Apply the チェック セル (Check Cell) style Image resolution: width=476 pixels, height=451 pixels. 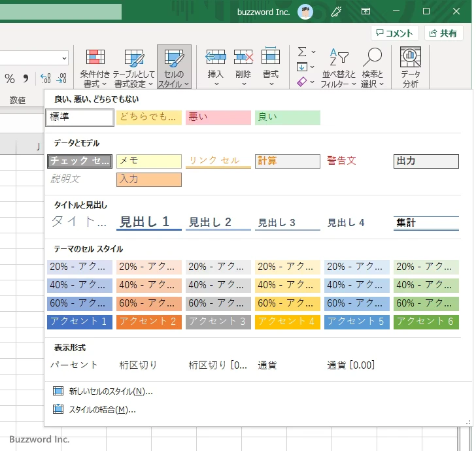coord(80,161)
